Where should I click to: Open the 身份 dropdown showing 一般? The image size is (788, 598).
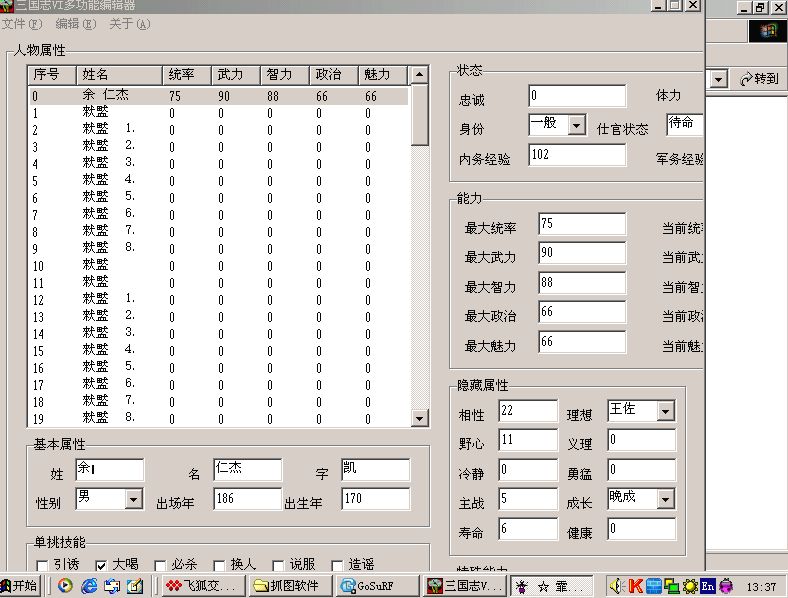click(x=576, y=125)
